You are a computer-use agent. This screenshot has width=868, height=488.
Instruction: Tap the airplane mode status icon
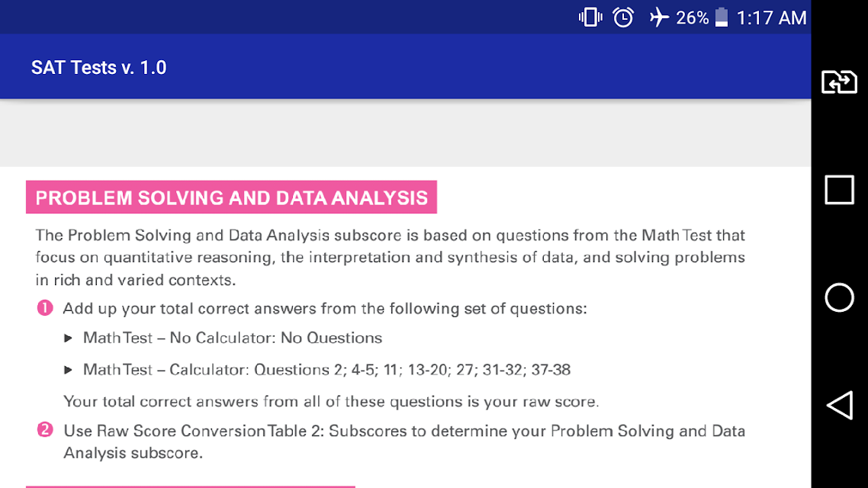pos(658,17)
